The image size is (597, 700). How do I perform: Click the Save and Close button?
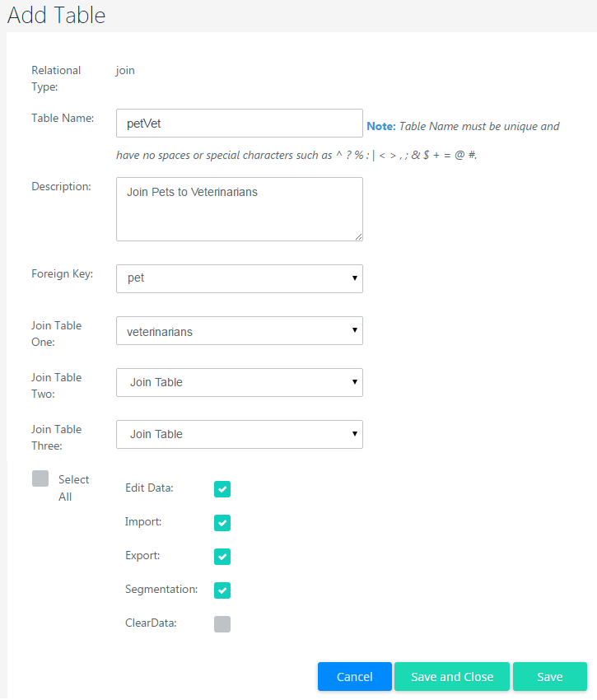tap(452, 677)
